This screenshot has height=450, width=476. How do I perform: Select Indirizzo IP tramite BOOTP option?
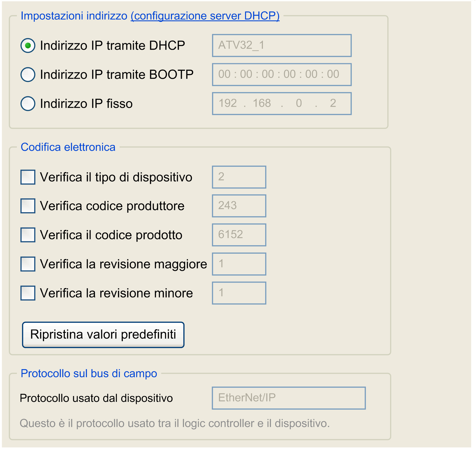[28, 74]
